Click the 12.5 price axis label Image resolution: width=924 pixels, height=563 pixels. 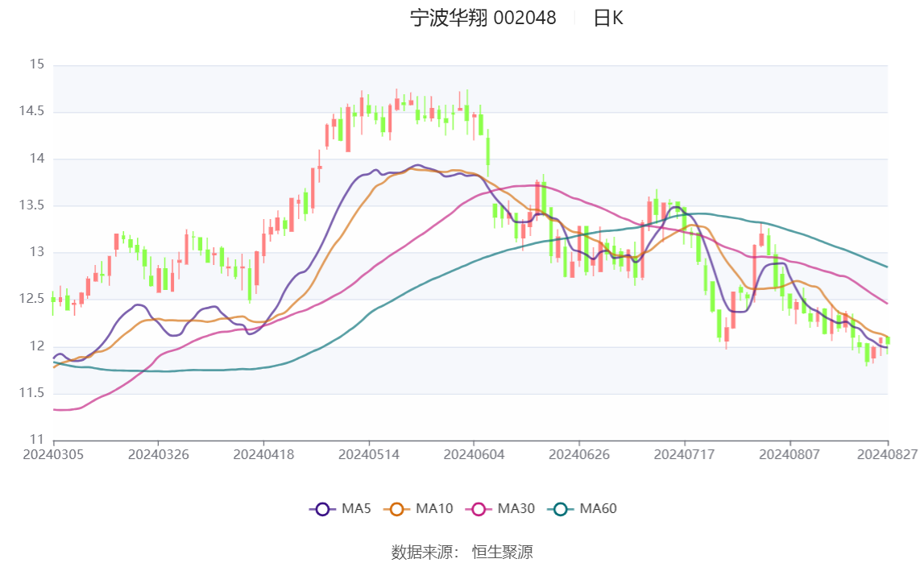(32, 299)
